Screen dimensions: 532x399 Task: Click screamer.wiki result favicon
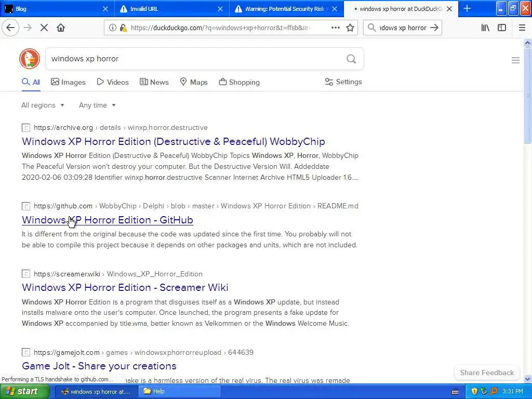tap(26, 274)
